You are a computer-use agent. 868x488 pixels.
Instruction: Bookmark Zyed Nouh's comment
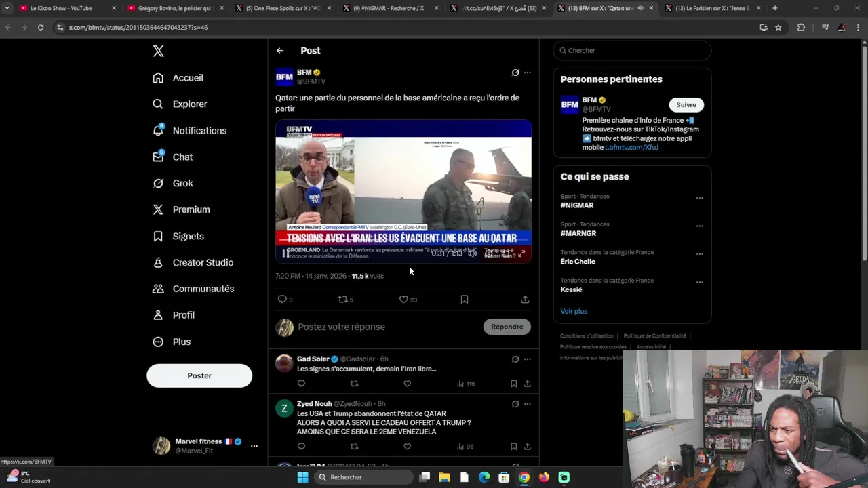(514, 447)
